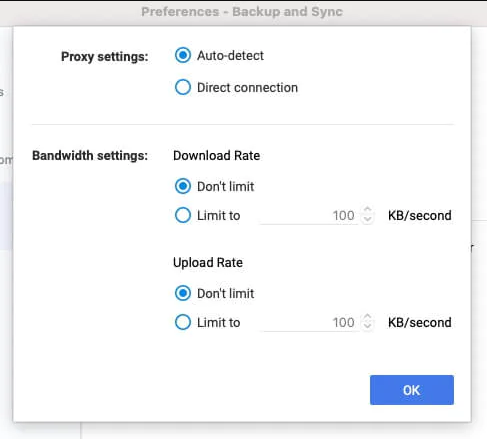
Task: Click the Upload Rate heading
Action: pos(208,263)
